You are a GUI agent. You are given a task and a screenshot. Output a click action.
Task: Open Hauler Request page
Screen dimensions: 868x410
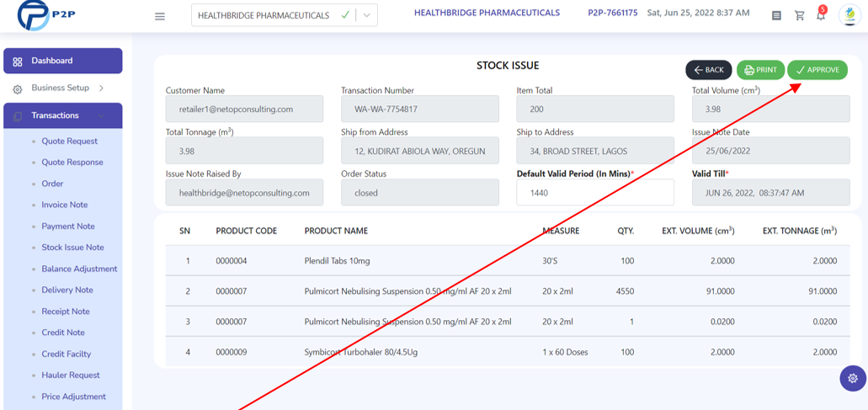(x=71, y=375)
